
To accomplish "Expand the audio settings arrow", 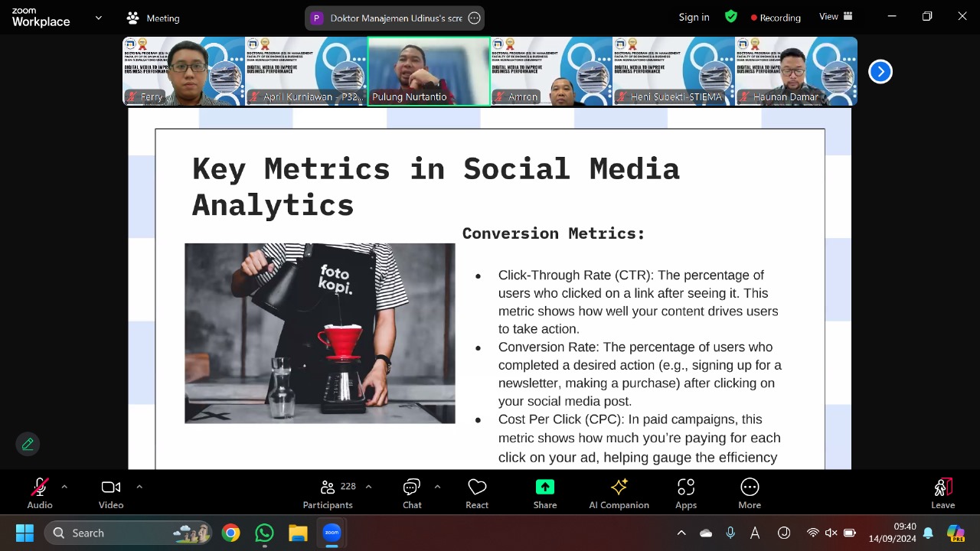I will [64, 487].
